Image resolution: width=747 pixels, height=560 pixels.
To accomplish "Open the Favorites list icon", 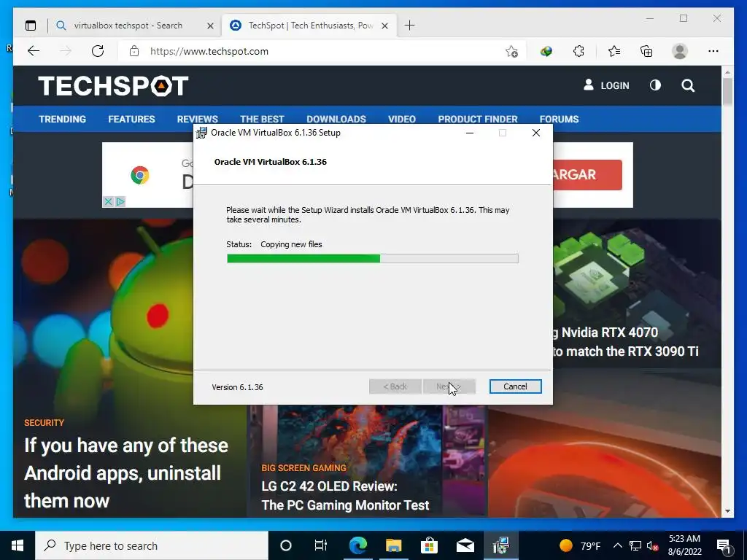I will [614, 51].
